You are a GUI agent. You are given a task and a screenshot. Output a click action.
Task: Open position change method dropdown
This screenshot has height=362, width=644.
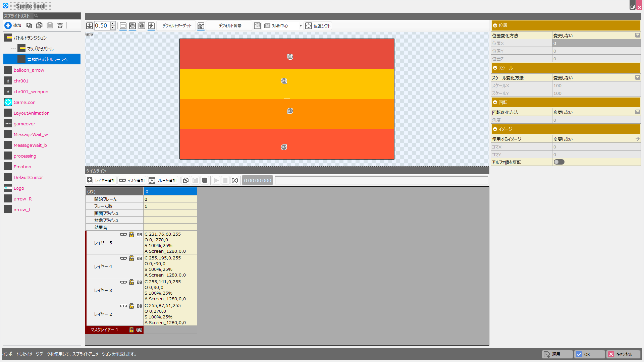point(637,35)
